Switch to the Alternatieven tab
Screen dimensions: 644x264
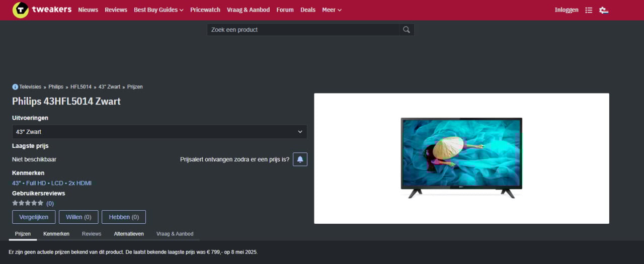pos(129,234)
